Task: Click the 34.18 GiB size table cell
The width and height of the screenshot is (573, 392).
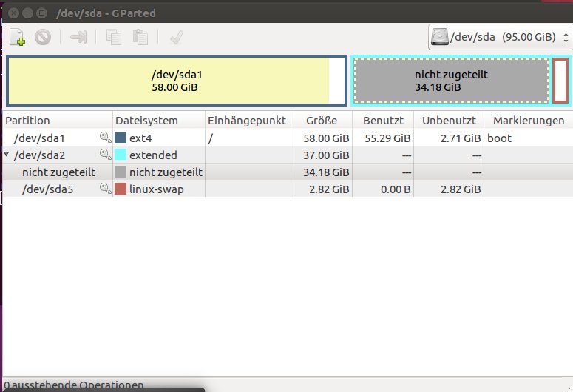Action: (x=326, y=172)
